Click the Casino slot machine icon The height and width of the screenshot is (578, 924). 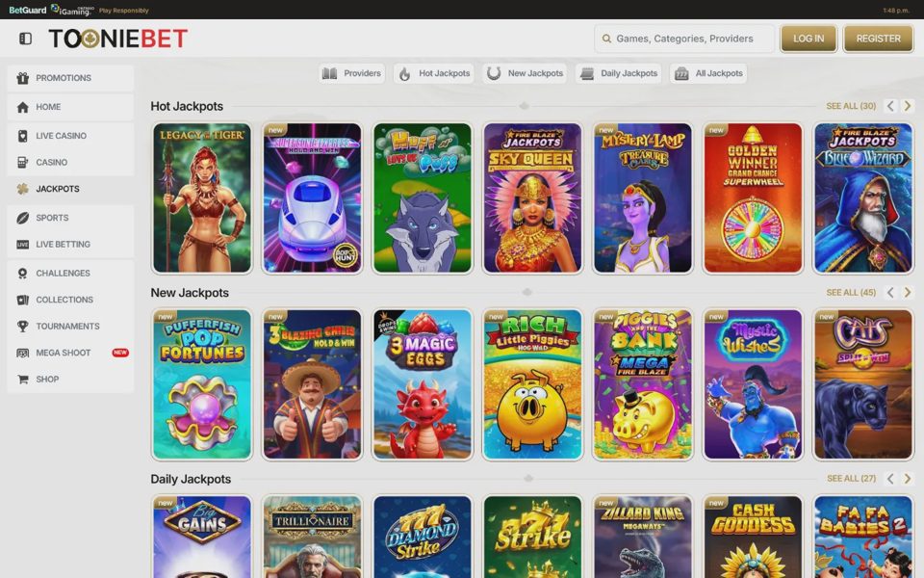pos(22,162)
